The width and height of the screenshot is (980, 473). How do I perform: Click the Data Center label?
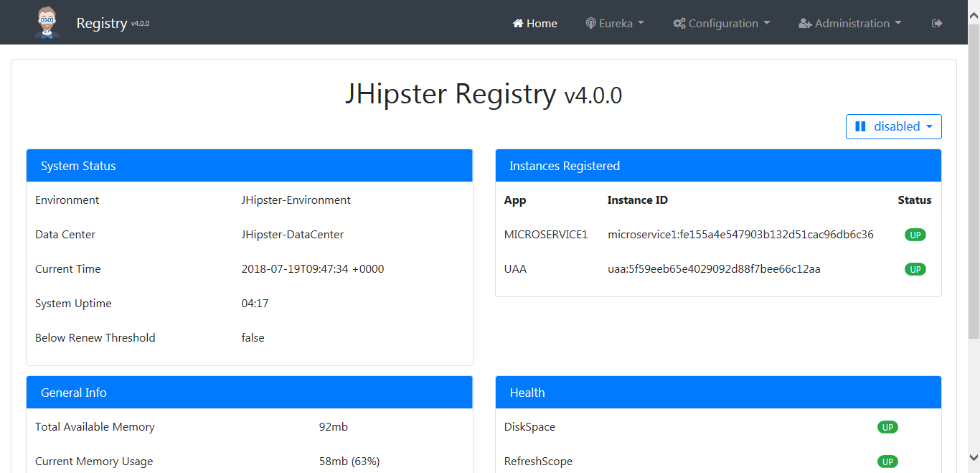click(65, 235)
